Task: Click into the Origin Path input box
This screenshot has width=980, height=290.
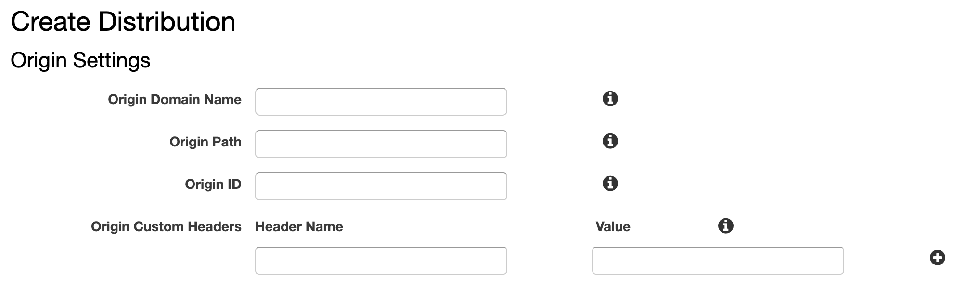Action: [x=381, y=144]
